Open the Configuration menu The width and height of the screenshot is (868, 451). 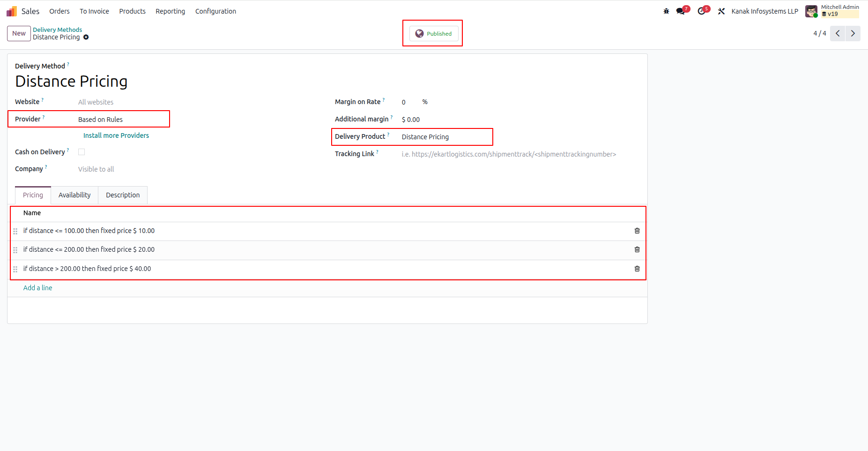(x=215, y=11)
